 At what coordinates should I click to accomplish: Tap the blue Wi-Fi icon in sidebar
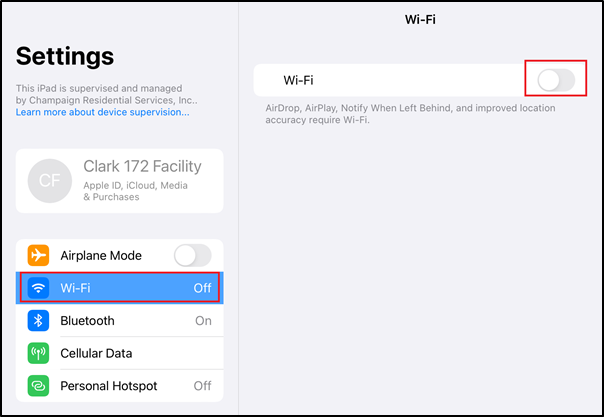pyautogui.click(x=38, y=288)
